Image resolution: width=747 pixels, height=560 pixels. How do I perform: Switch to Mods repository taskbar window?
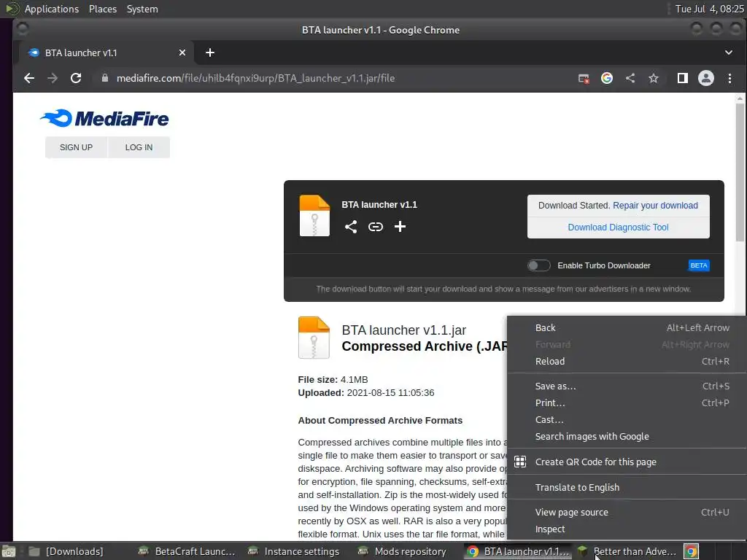click(x=403, y=551)
